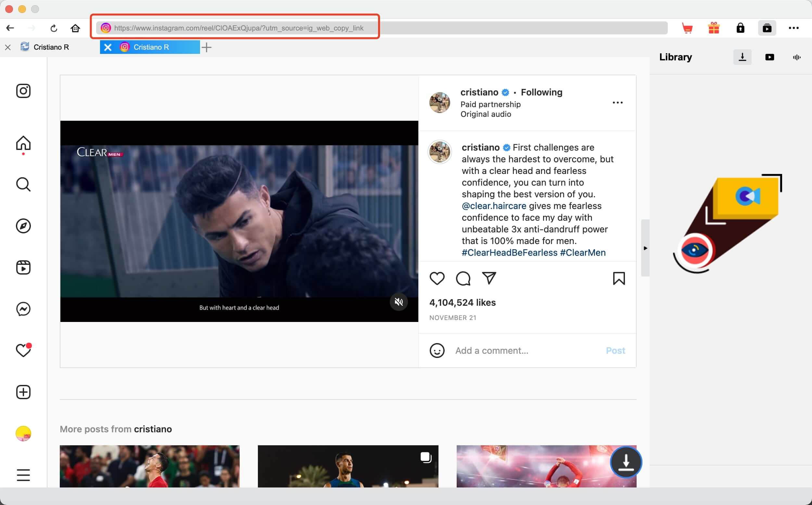The image size is (812, 505).
Task: Open Messenger in the Instagram sidebar
Action: coord(23,309)
